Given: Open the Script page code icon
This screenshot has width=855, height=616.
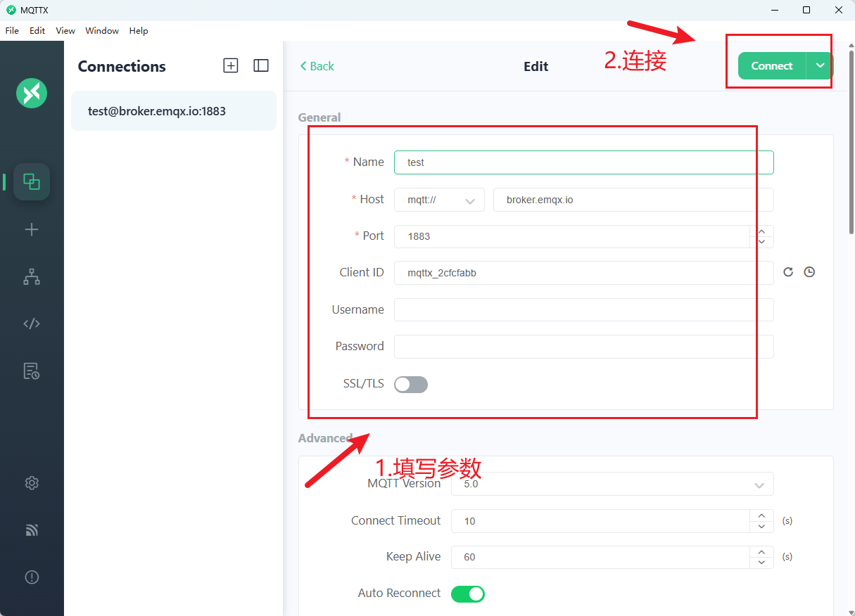Looking at the screenshot, I should 32,324.
